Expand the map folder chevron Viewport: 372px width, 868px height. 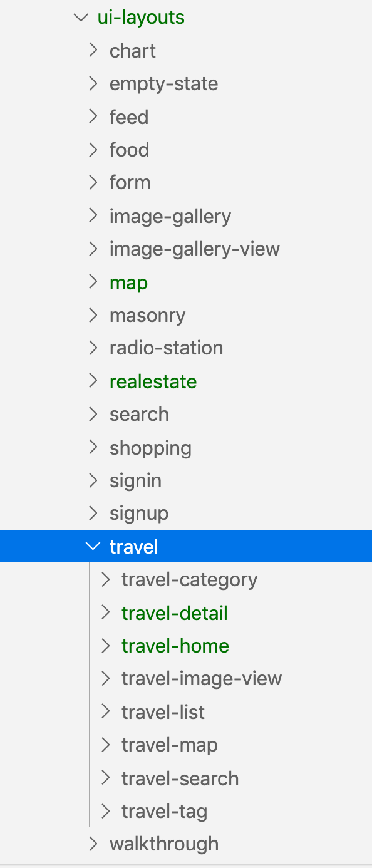tap(93, 282)
